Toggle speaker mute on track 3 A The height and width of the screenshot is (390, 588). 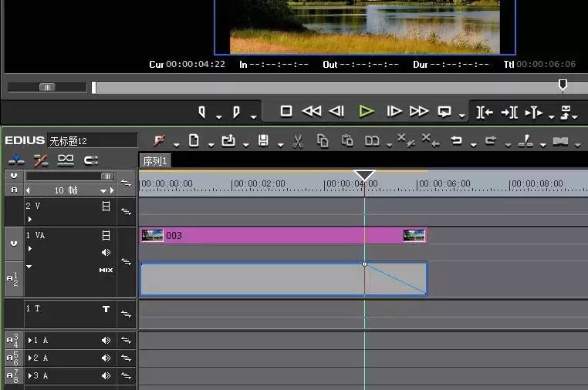(x=106, y=375)
